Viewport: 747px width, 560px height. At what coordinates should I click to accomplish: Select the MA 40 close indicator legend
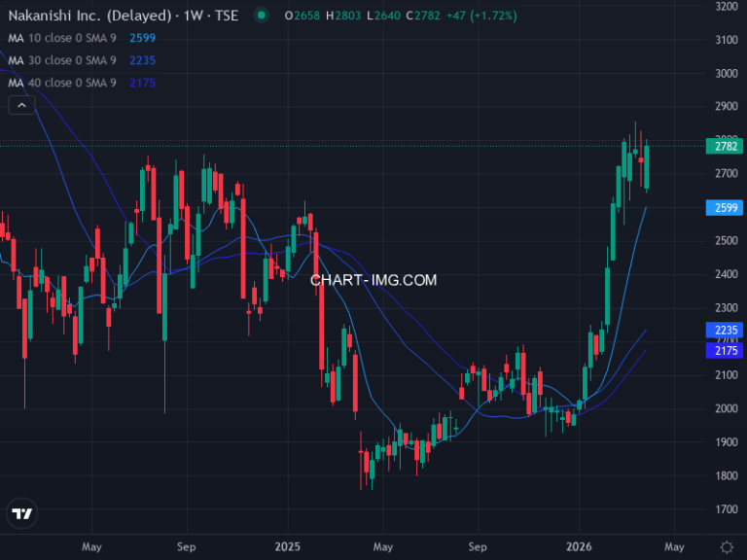pos(62,83)
